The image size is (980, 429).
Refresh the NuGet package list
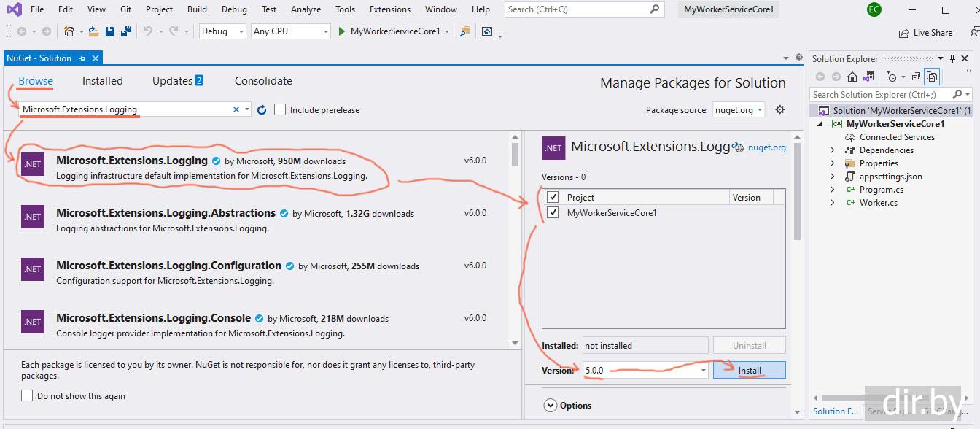(x=262, y=110)
